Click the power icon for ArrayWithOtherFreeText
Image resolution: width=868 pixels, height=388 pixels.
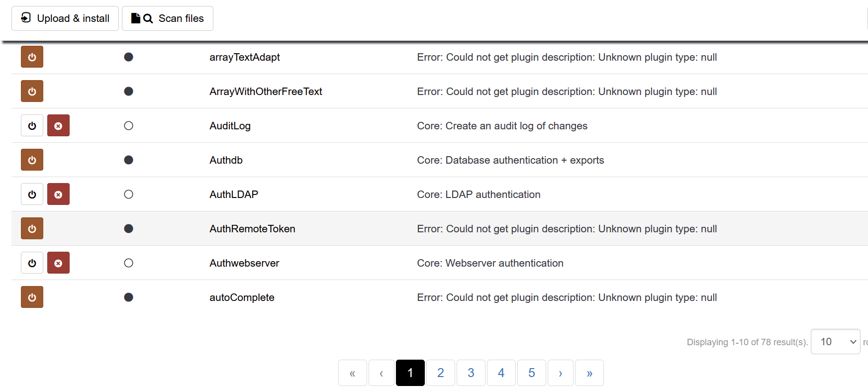tap(32, 92)
